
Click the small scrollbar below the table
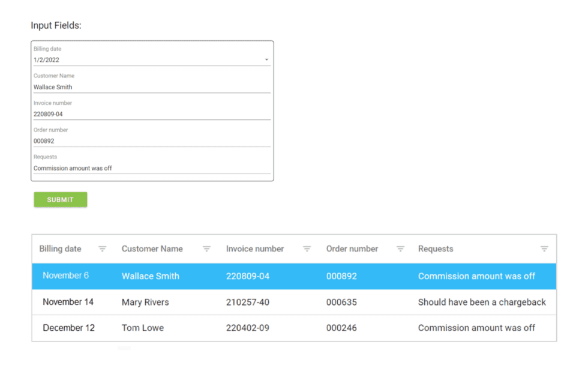(124, 347)
